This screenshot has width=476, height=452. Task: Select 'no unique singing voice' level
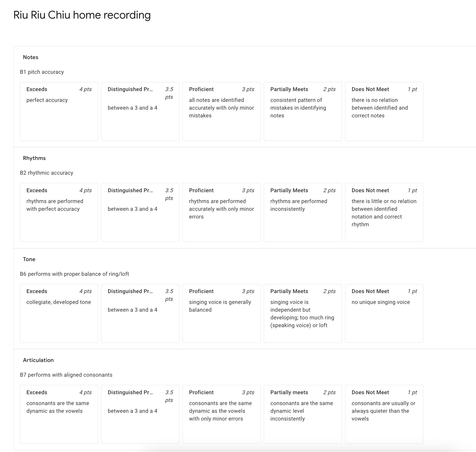pos(384,313)
